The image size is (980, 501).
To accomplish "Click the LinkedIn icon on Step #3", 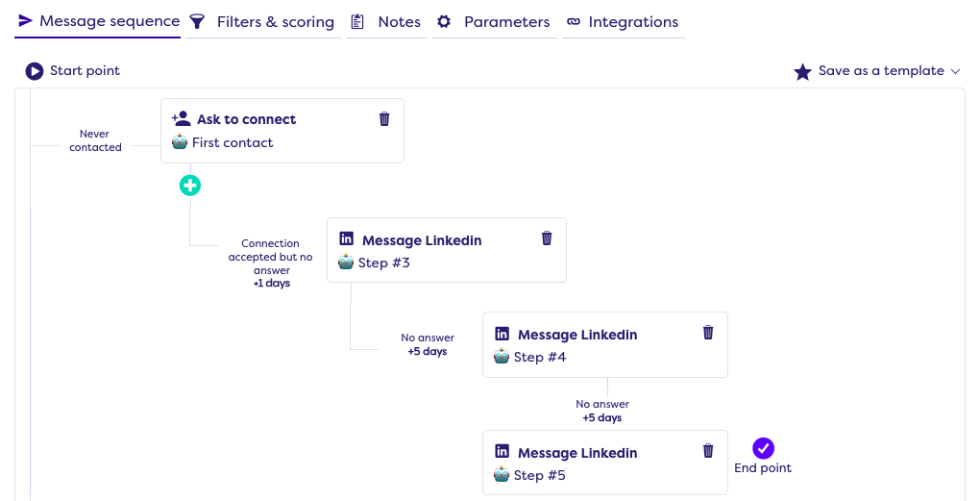I will 347,239.
